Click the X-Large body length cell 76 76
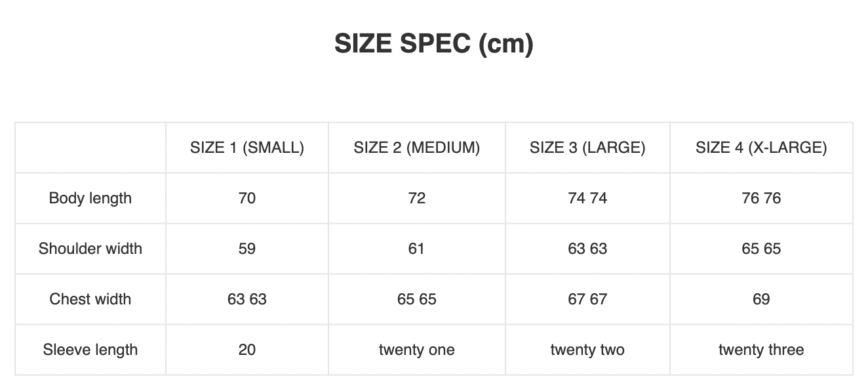The width and height of the screenshot is (868, 391). point(761,198)
